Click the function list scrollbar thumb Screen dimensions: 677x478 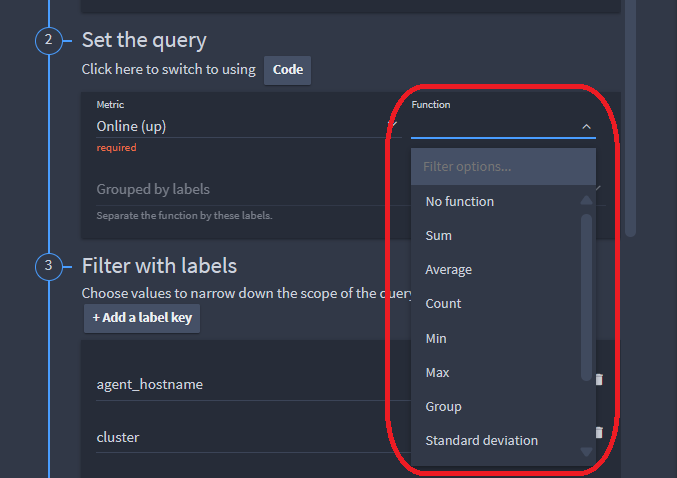tap(586, 297)
